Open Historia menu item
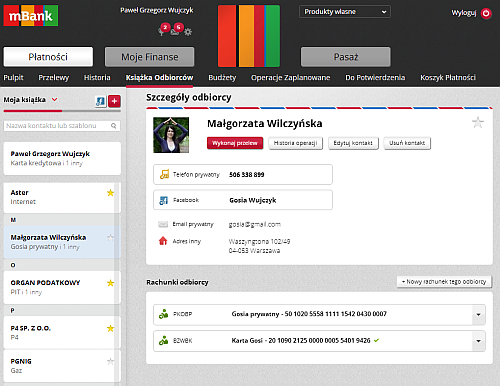Viewport: 500px width, 386px height. (97, 78)
